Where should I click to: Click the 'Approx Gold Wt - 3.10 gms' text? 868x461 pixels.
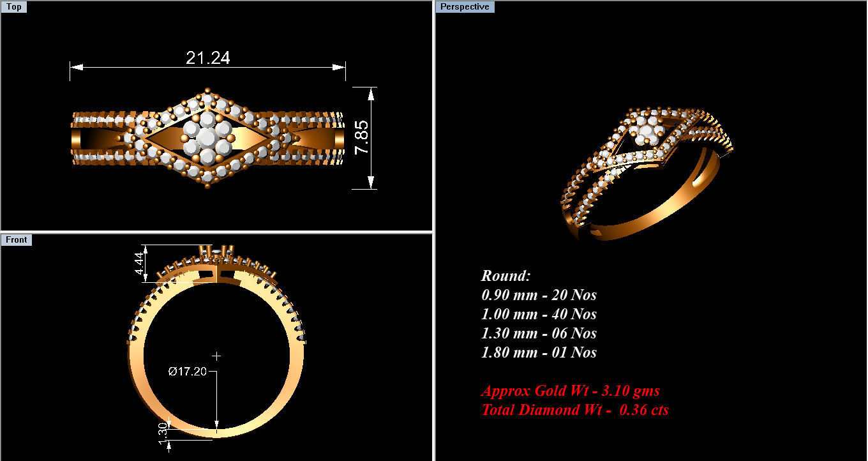click(x=571, y=391)
